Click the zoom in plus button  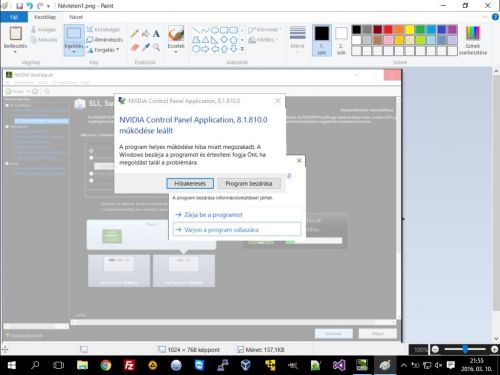494,349
